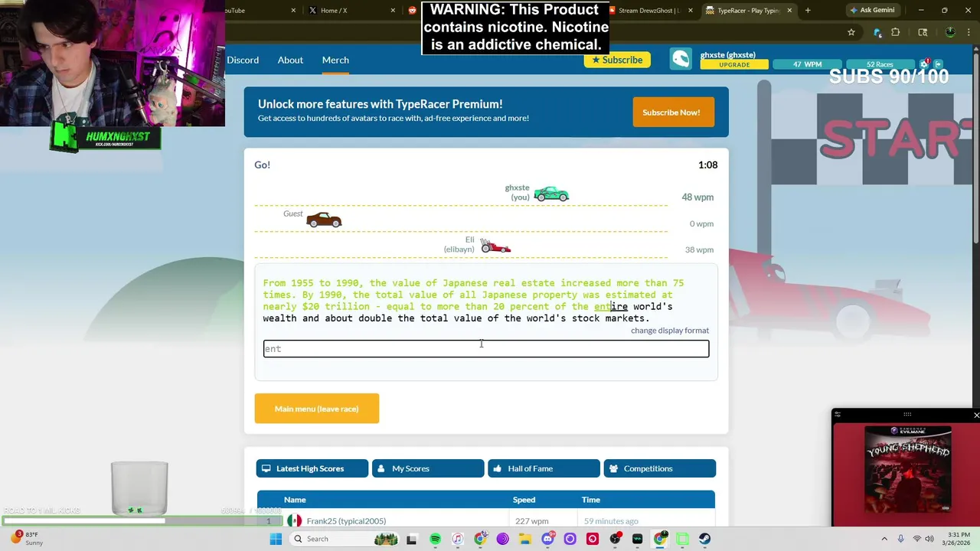980x551 pixels.
Task: Click the Mexico flag next to Frank25
Action: point(294,521)
